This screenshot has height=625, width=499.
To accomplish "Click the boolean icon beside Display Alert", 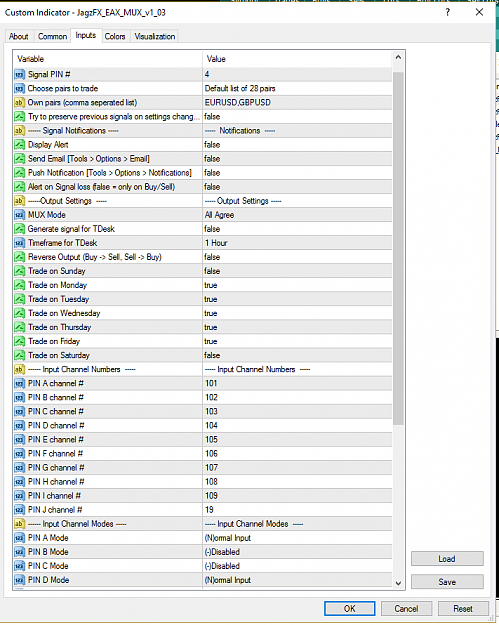I will [x=20, y=145].
